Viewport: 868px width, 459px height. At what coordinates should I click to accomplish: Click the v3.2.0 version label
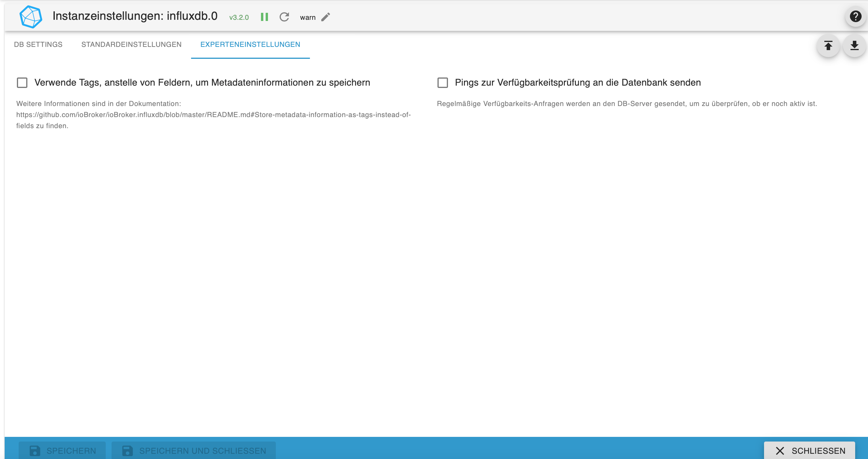pos(239,17)
